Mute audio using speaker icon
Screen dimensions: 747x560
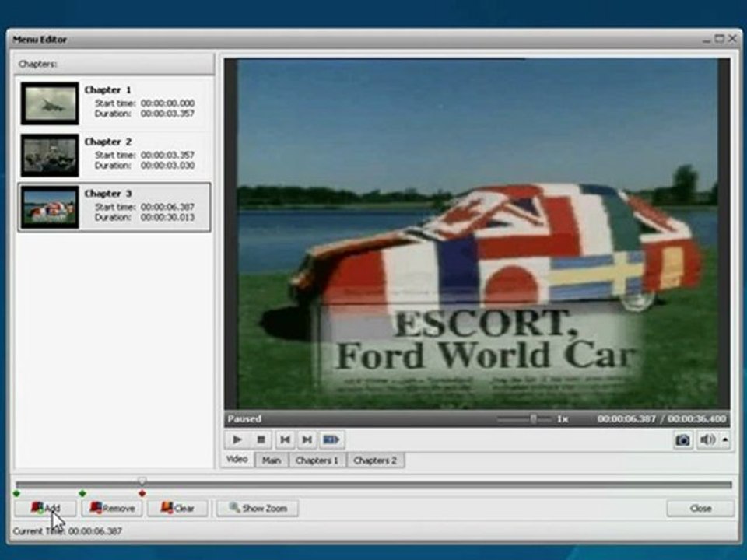(707, 439)
